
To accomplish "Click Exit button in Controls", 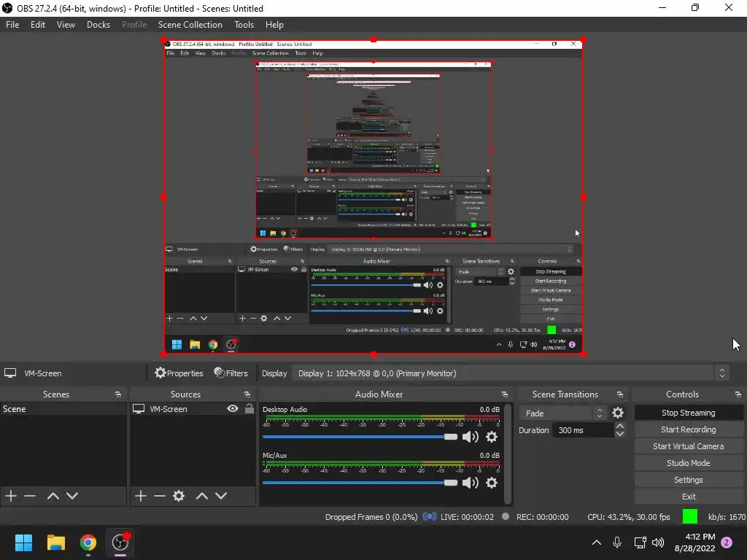I will [689, 497].
